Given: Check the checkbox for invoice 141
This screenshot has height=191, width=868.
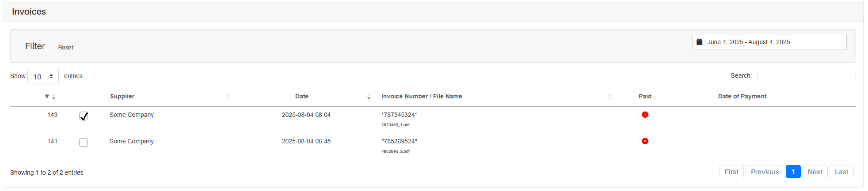Looking at the screenshot, I should (84, 142).
